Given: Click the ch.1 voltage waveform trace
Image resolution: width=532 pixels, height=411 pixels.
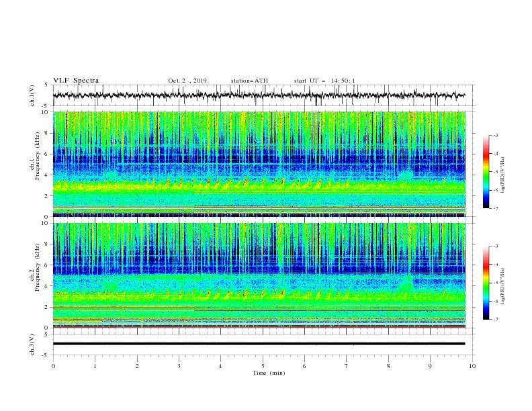Looking at the screenshot, I should [x=259, y=95].
